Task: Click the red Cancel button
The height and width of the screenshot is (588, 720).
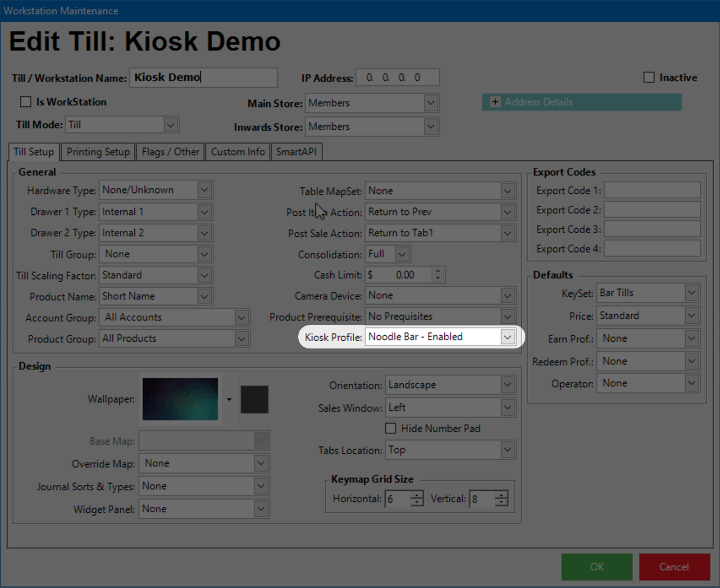Action: [674, 567]
